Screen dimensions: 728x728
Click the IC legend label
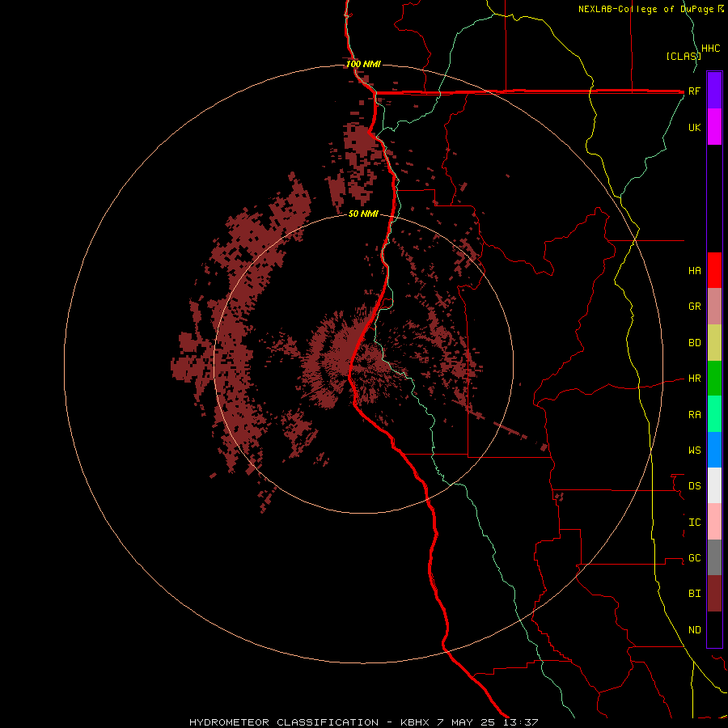tap(694, 523)
